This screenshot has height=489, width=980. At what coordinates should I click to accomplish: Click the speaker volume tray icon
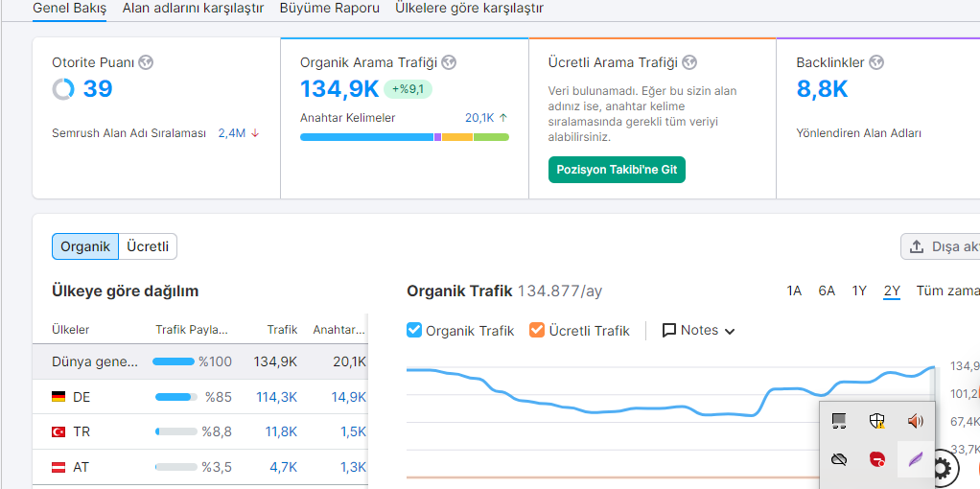coord(915,422)
